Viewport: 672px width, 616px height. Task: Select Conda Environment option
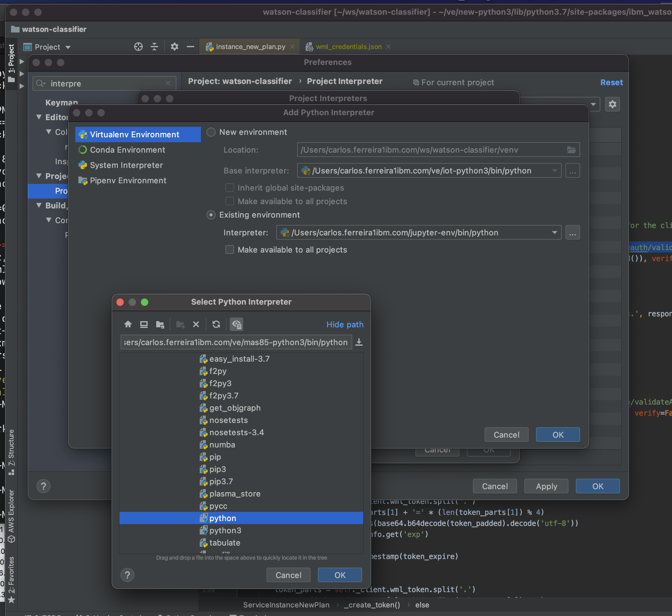click(x=138, y=150)
